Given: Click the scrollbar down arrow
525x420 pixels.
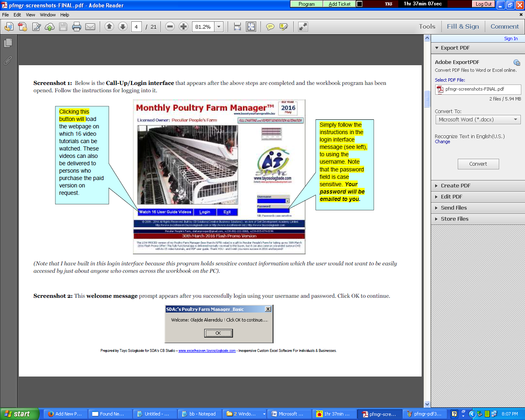Looking at the screenshot, I should [427, 404].
